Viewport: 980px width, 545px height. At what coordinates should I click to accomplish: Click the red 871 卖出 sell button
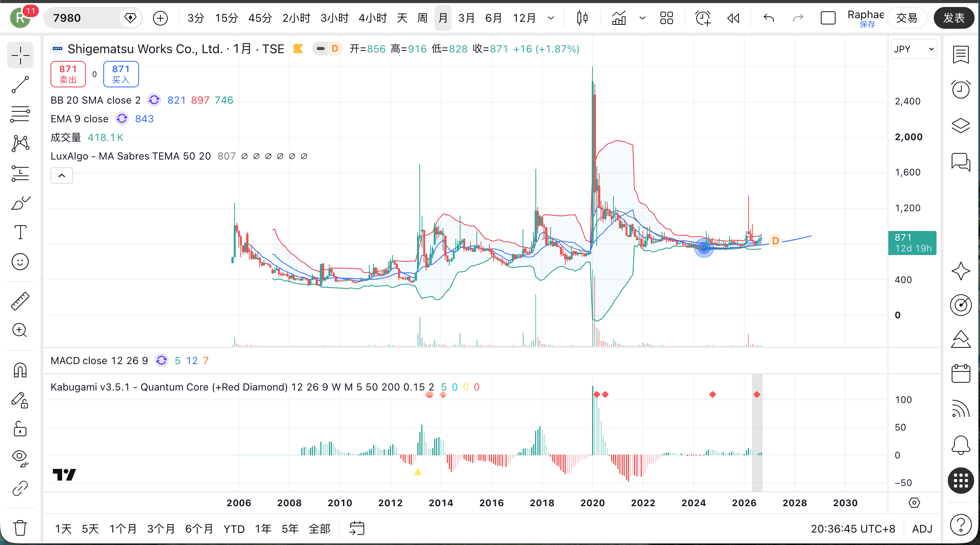click(x=68, y=74)
